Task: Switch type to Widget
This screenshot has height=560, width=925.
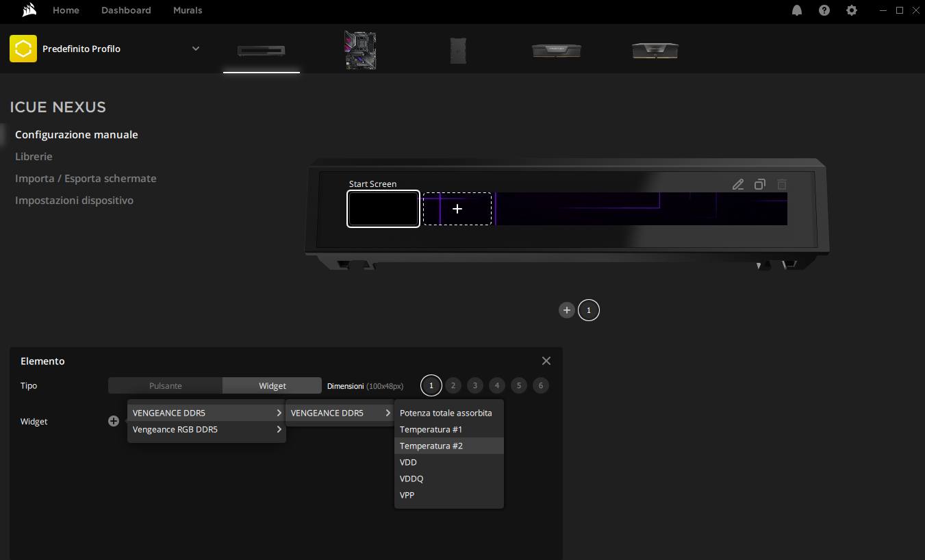Action: tap(272, 385)
